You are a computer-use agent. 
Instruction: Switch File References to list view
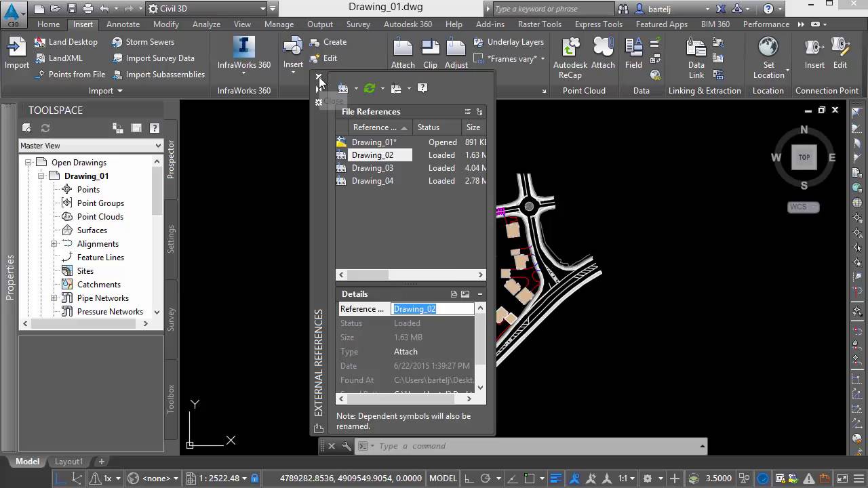[467, 112]
